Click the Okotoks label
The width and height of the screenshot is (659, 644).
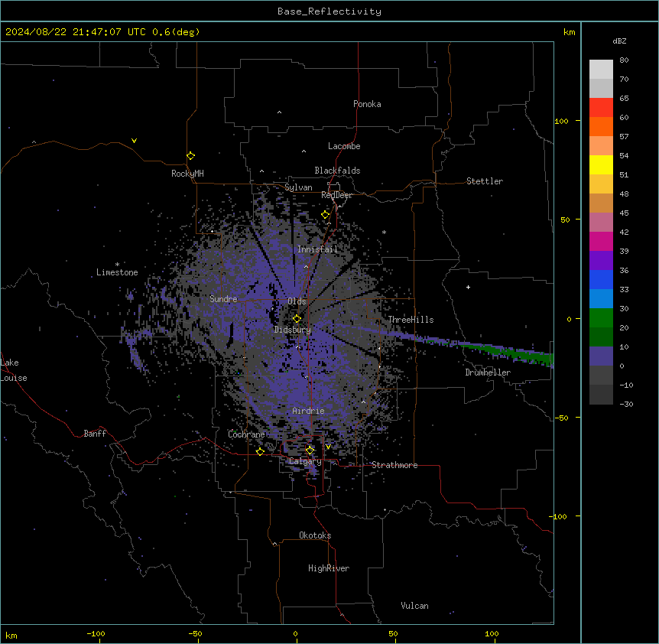(x=315, y=535)
